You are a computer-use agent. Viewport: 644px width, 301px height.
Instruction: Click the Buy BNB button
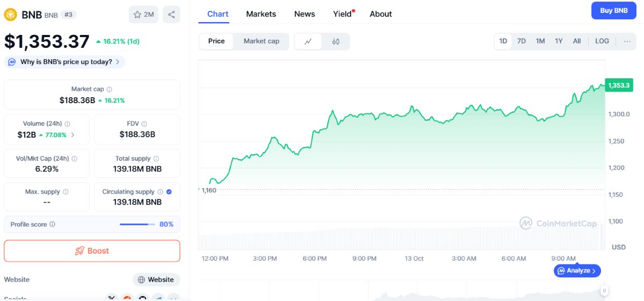[x=614, y=10]
